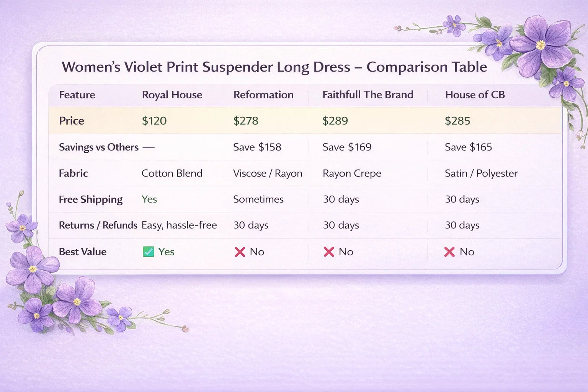
Task: Click the Cotton Blend fabric cell
Action: [172, 173]
